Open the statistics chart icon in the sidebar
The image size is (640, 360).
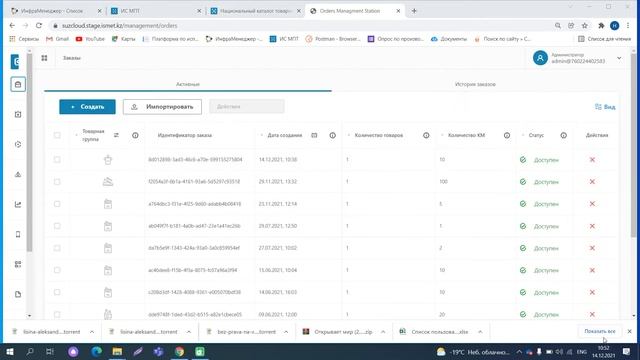(x=18, y=204)
